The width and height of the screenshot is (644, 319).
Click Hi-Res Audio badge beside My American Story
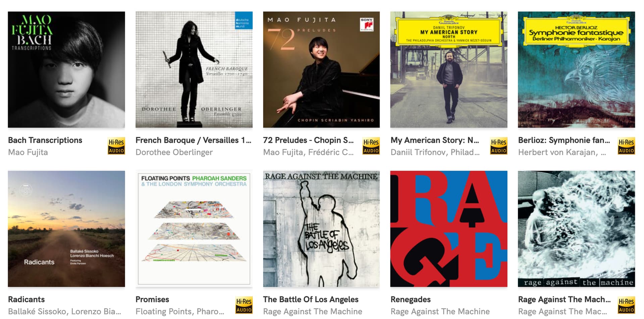click(498, 146)
